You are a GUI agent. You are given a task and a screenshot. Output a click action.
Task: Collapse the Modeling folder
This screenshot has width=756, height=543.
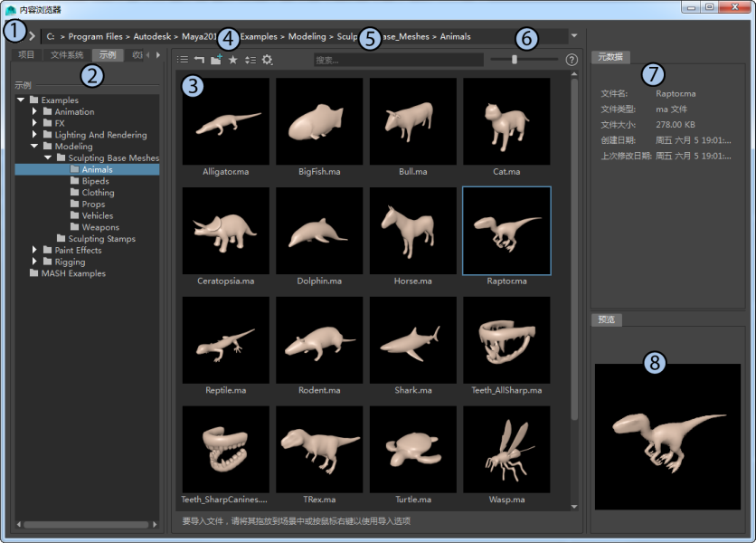tap(34, 146)
